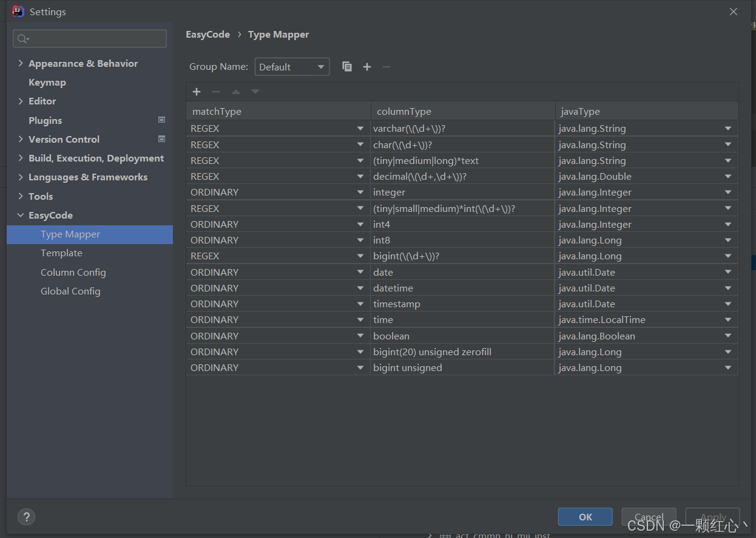Click the Apply button

[713, 517]
